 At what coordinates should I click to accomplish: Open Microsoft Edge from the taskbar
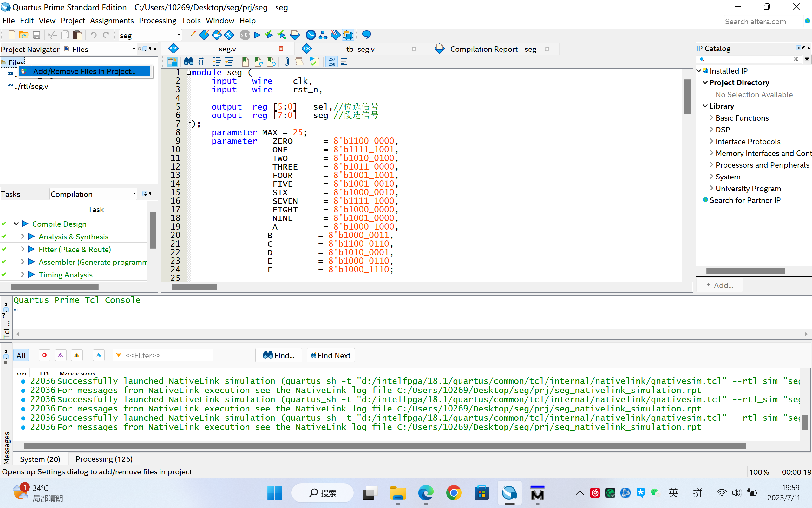click(x=426, y=493)
